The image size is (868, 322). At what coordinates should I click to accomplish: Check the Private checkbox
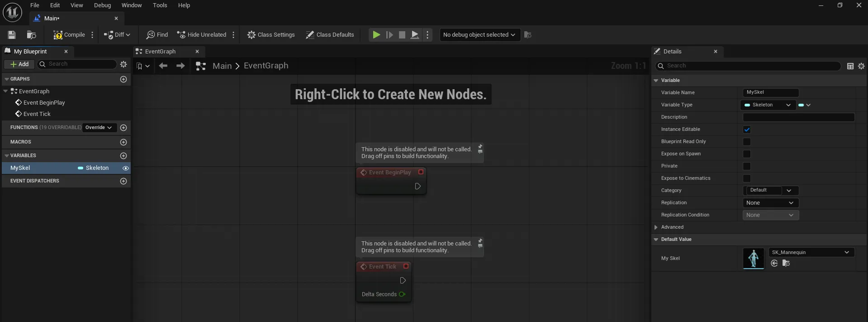click(747, 166)
